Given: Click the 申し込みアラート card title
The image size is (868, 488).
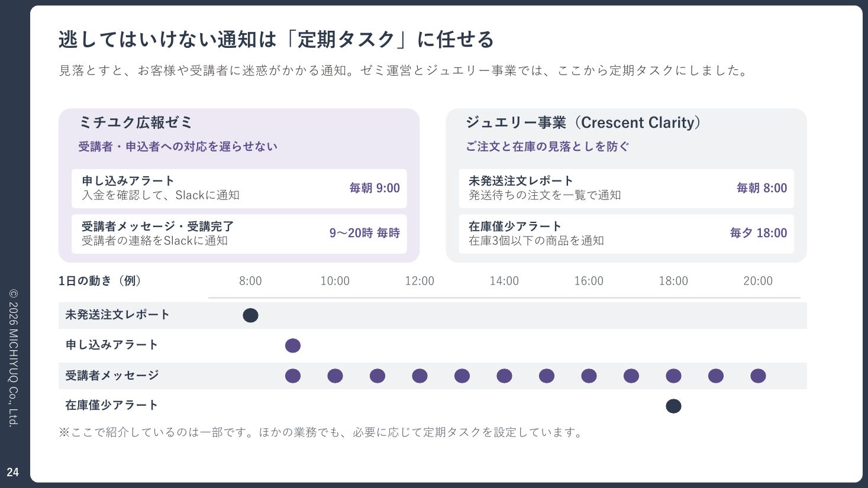Looking at the screenshot, I should pyautogui.click(x=128, y=180).
